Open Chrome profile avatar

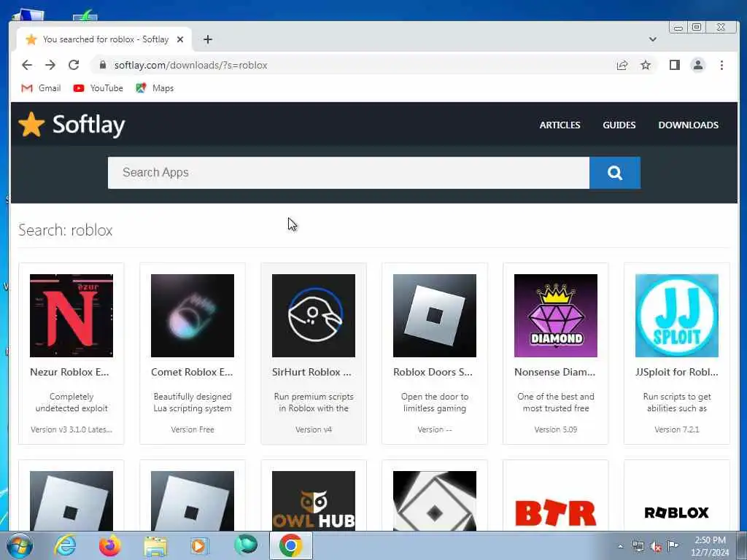coord(698,65)
